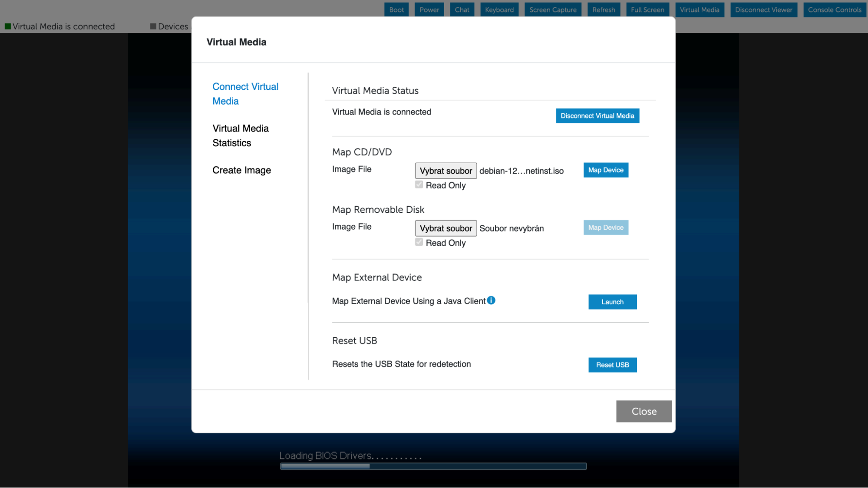Screen dimensions: 868x488
Task: Click the green Virtual Media connected indicator
Action: [8, 26]
